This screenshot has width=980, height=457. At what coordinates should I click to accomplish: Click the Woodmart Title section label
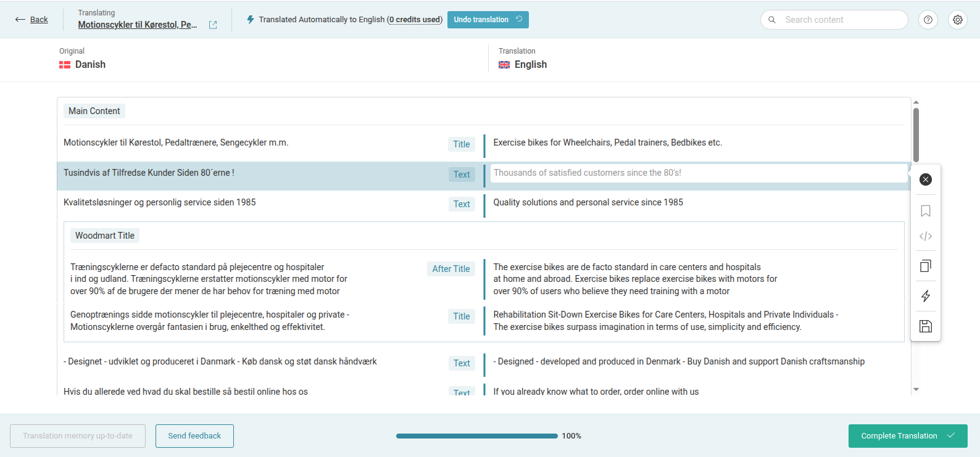pyautogui.click(x=105, y=236)
